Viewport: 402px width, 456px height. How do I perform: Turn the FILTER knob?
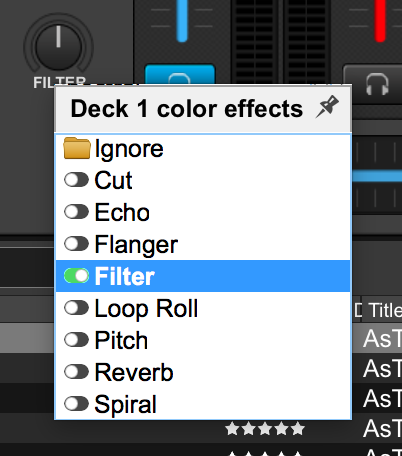58,47
